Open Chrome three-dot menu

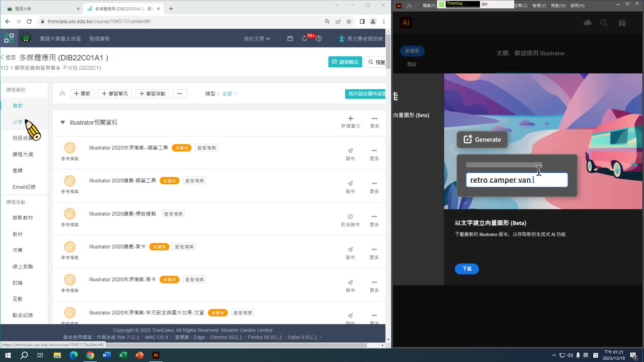point(384,21)
